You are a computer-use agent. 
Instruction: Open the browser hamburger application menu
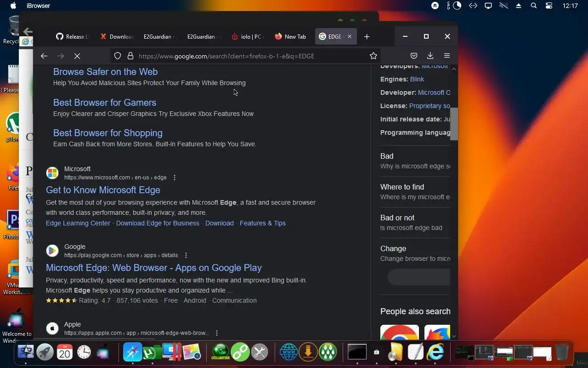click(447, 56)
